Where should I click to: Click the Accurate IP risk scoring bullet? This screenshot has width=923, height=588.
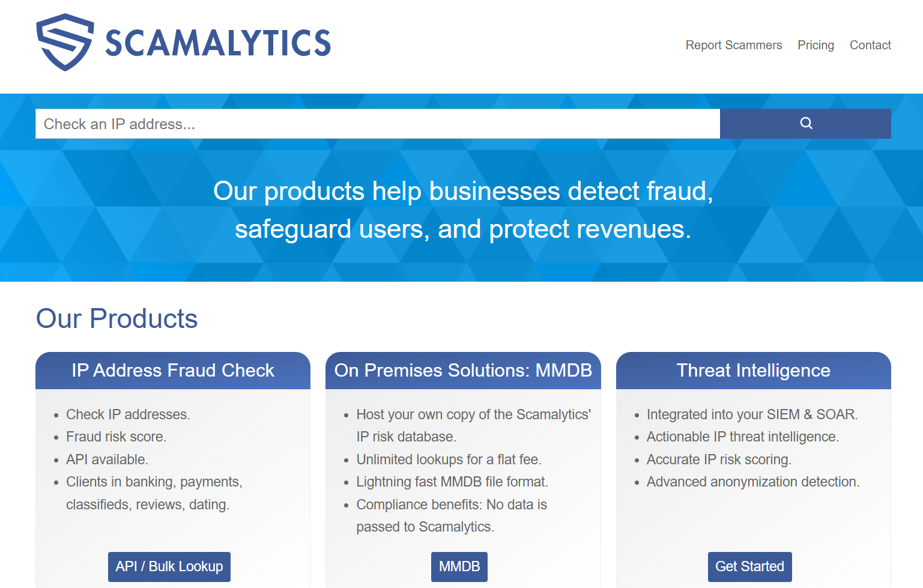point(718,459)
